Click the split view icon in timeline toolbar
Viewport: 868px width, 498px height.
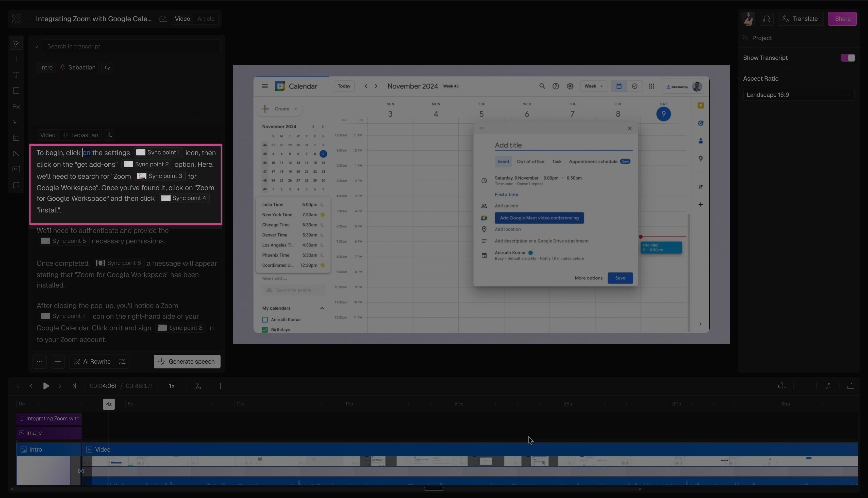point(782,386)
